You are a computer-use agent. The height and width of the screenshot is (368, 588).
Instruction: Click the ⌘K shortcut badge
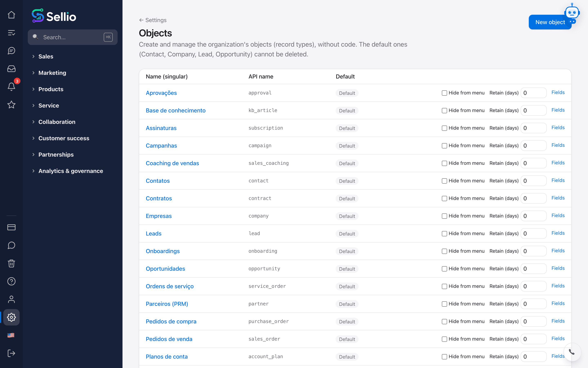click(x=108, y=37)
